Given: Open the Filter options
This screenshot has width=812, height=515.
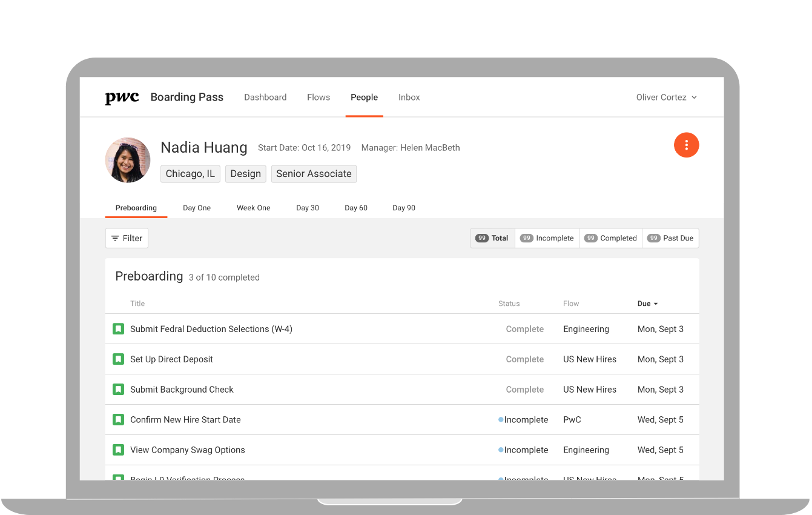Looking at the screenshot, I should [x=127, y=238].
